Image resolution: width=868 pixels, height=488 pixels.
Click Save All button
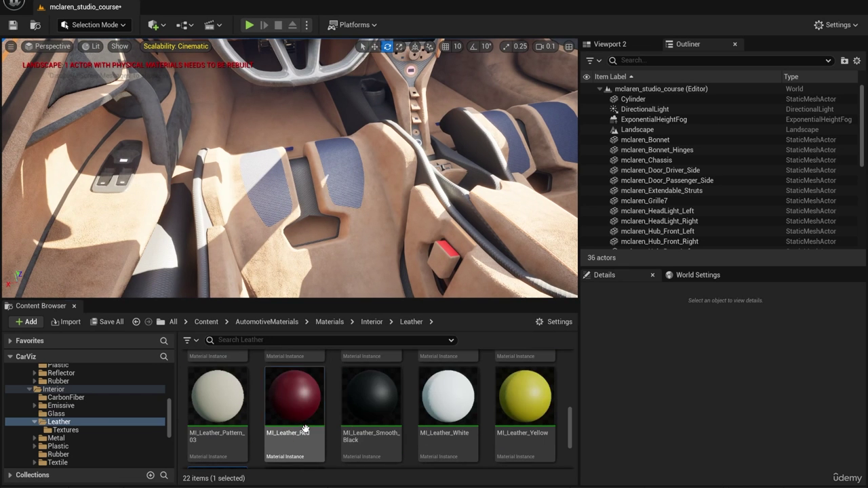coord(107,322)
